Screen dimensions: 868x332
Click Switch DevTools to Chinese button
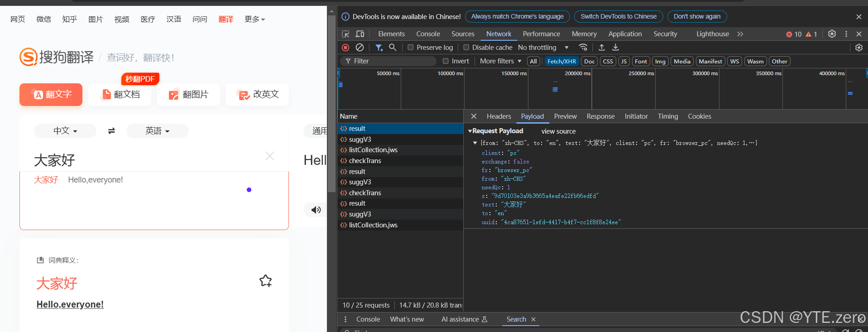[619, 17]
